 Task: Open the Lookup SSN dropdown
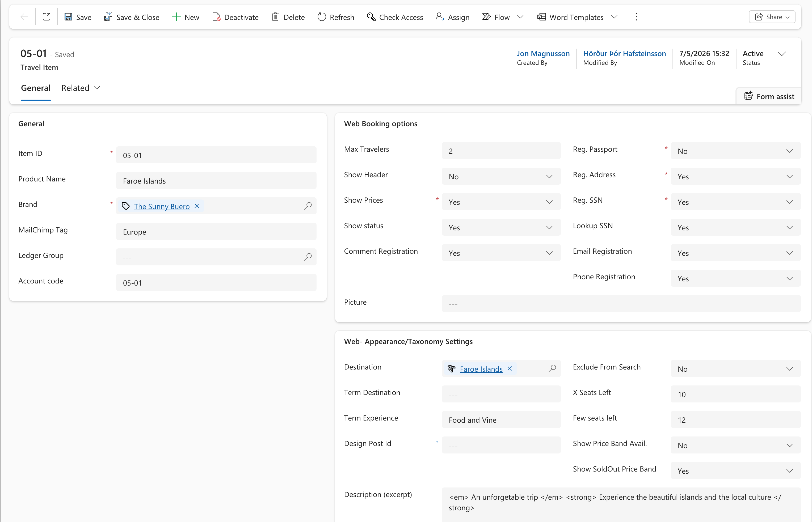pyautogui.click(x=735, y=227)
